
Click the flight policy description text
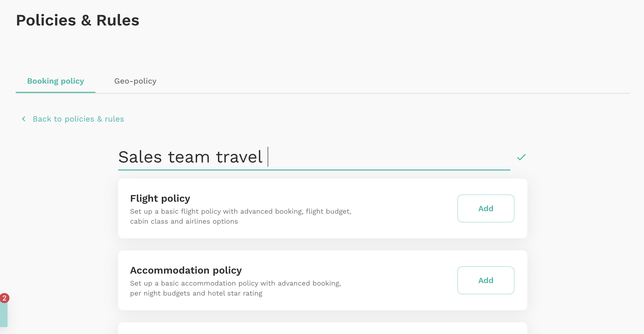tap(241, 217)
